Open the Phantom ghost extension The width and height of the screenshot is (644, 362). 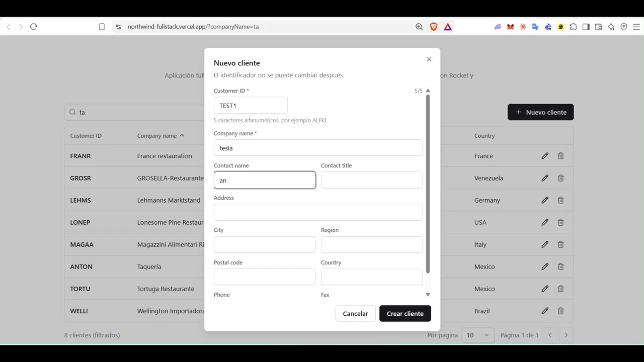(498, 27)
